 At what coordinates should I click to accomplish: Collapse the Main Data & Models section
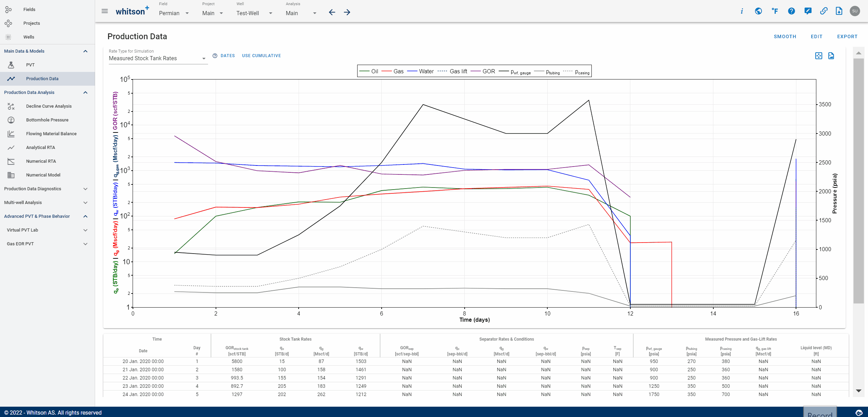(85, 51)
